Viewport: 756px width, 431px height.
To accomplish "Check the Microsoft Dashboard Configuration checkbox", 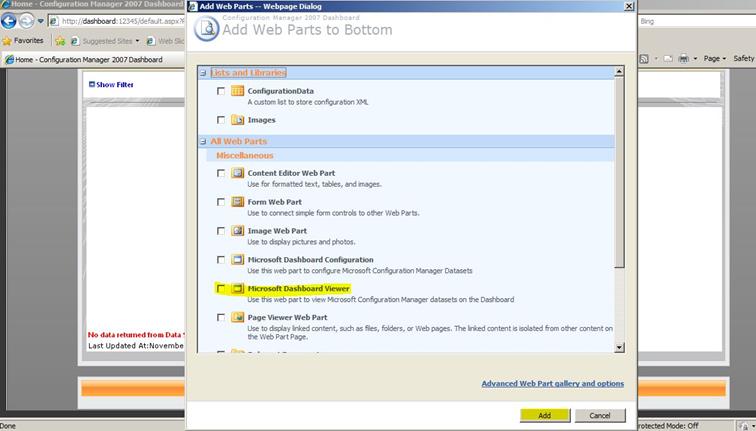I will (221, 259).
